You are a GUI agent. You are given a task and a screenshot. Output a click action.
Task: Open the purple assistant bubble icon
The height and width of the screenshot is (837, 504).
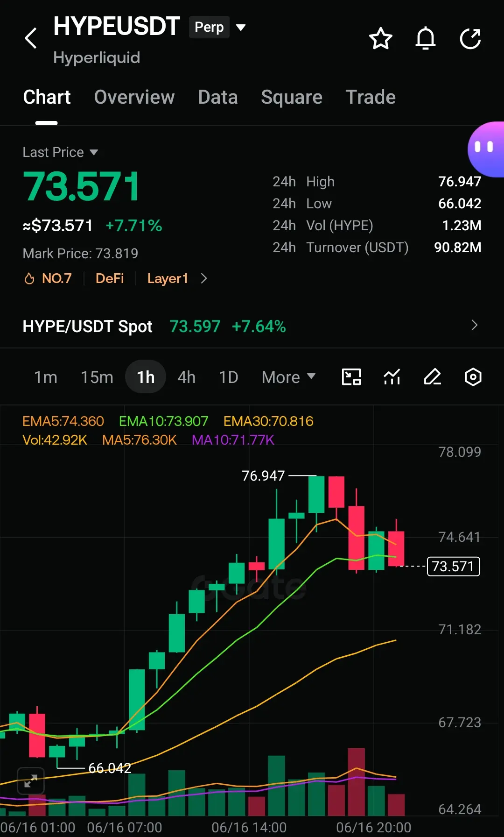tap(486, 149)
